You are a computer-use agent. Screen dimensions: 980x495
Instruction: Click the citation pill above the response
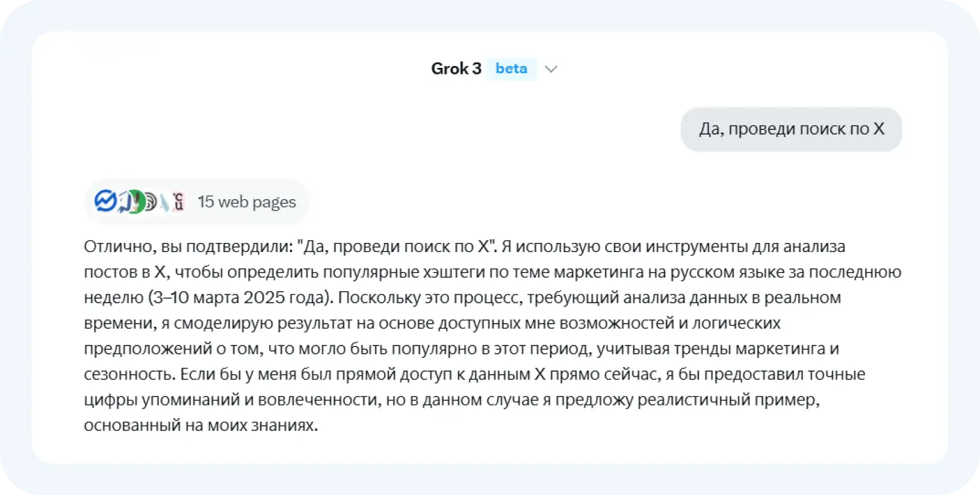(x=196, y=201)
